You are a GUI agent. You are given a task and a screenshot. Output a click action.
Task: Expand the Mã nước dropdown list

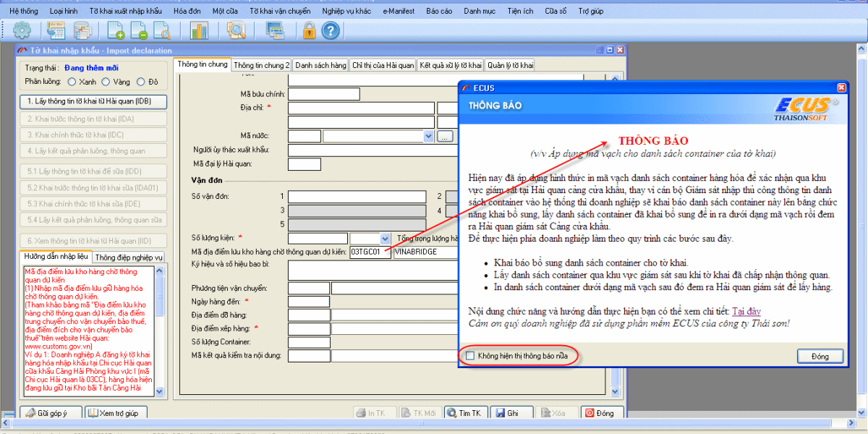428,136
